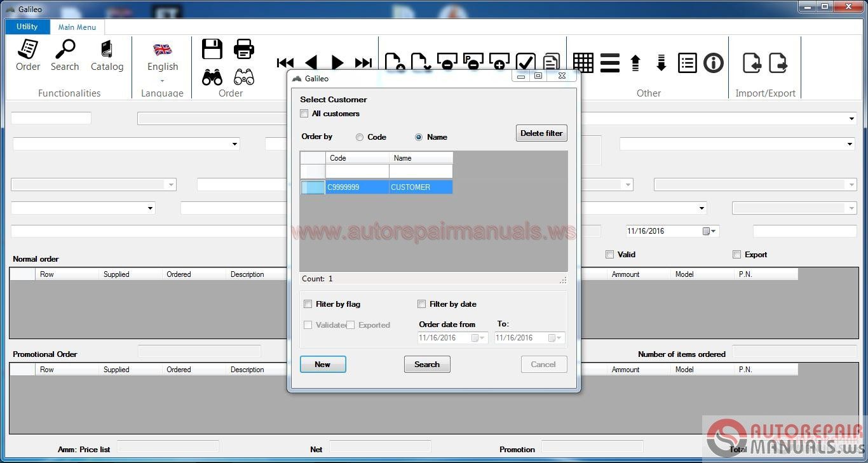Click the resize grip beside Count: 1

coord(563,280)
